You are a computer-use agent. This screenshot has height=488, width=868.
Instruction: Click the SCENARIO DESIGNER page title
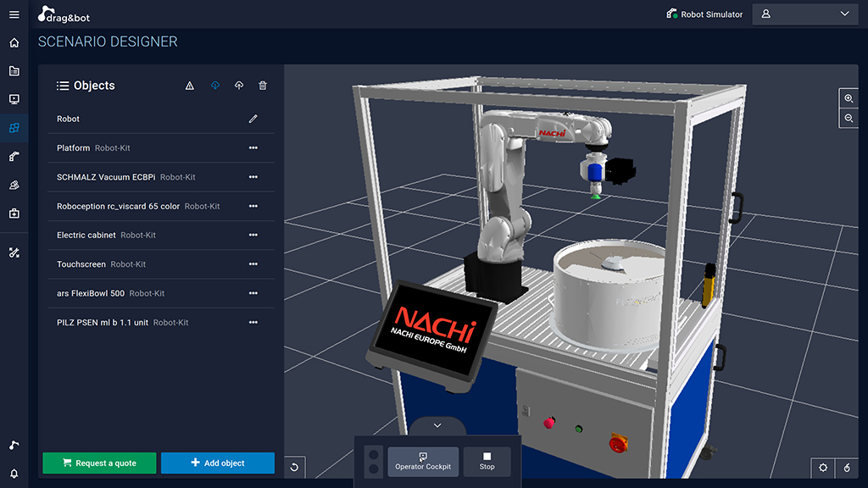click(x=108, y=42)
